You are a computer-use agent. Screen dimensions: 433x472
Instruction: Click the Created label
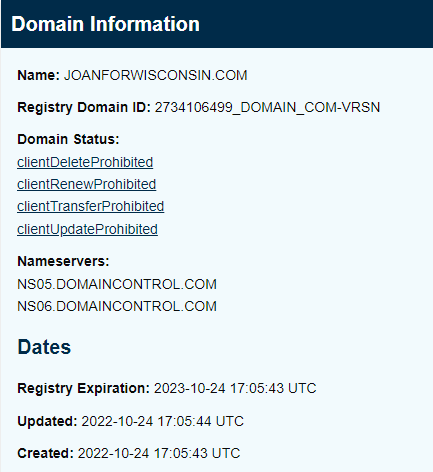click(x=45, y=453)
